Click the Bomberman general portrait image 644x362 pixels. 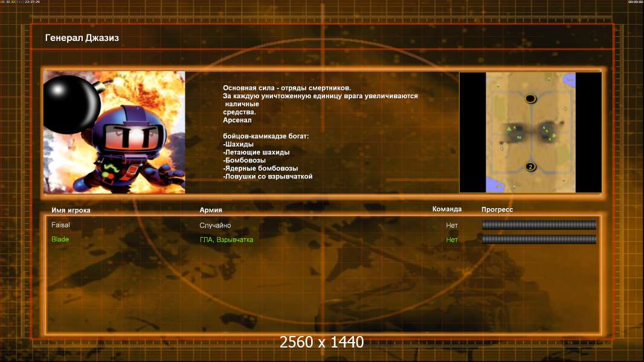click(114, 132)
